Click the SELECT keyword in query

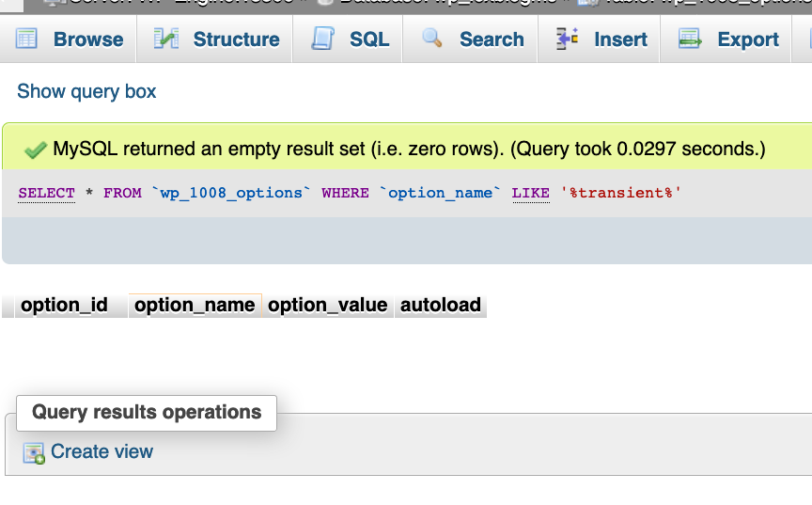tap(47, 193)
